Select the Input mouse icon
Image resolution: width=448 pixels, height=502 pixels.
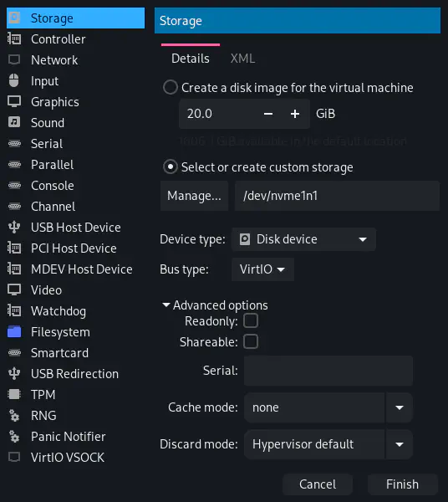(x=14, y=80)
